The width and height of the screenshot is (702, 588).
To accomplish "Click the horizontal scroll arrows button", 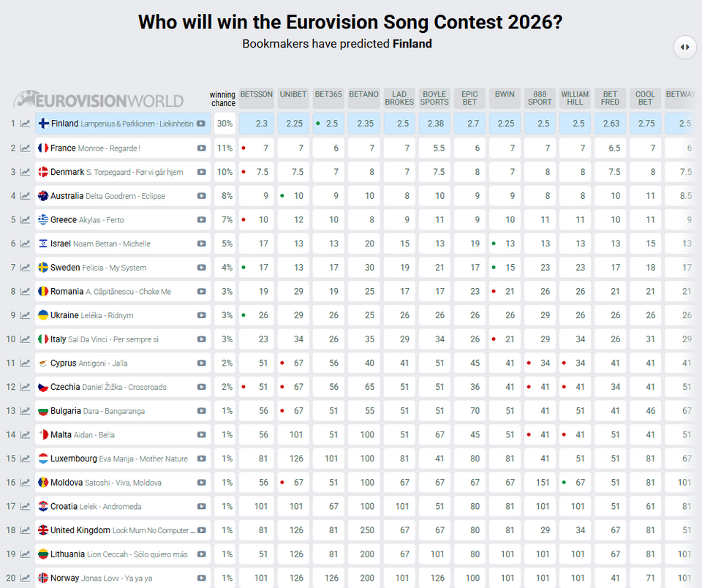I will pos(684,47).
